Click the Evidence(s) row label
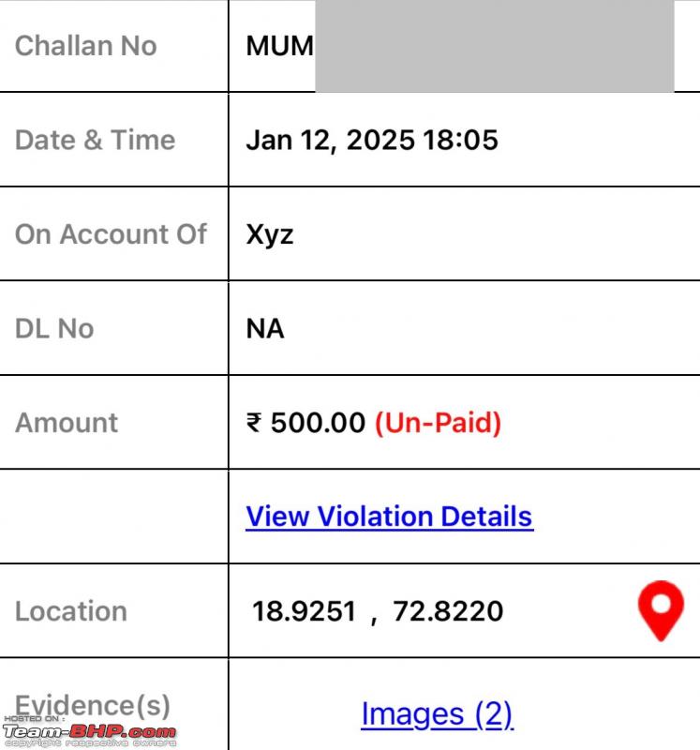The image size is (700, 750). pyautogui.click(x=93, y=706)
